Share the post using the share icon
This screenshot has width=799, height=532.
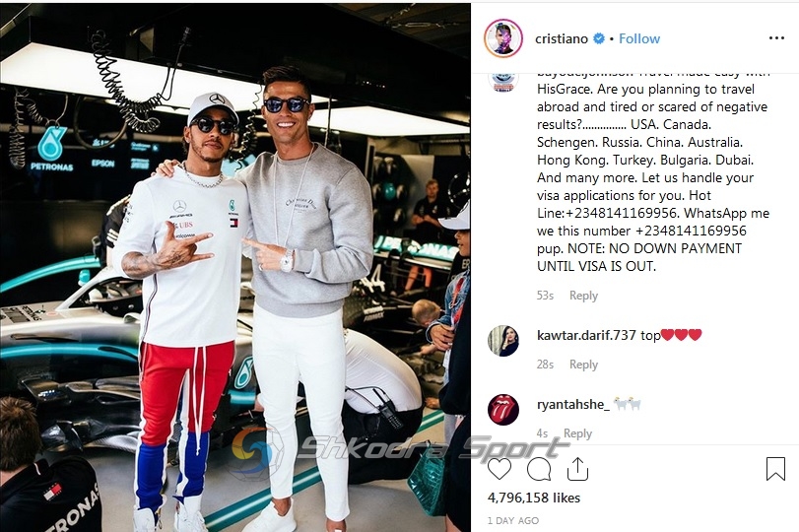click(577, 469)
